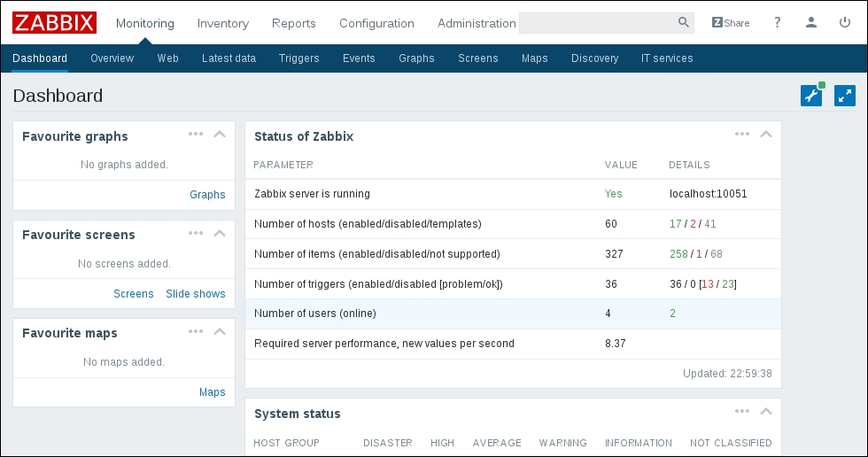Open the Zabbix Share link
The image size is (868, 457).
(x=731, y=23)
